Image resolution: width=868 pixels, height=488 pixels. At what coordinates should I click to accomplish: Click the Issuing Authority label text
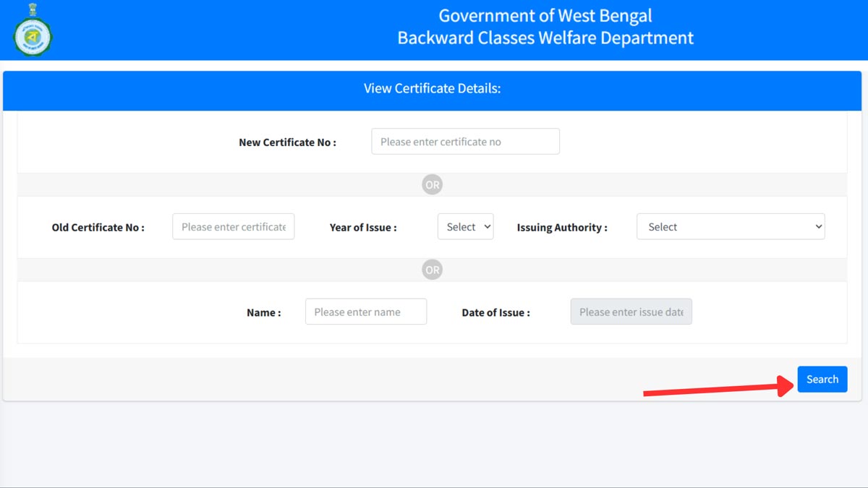point(561,226)
